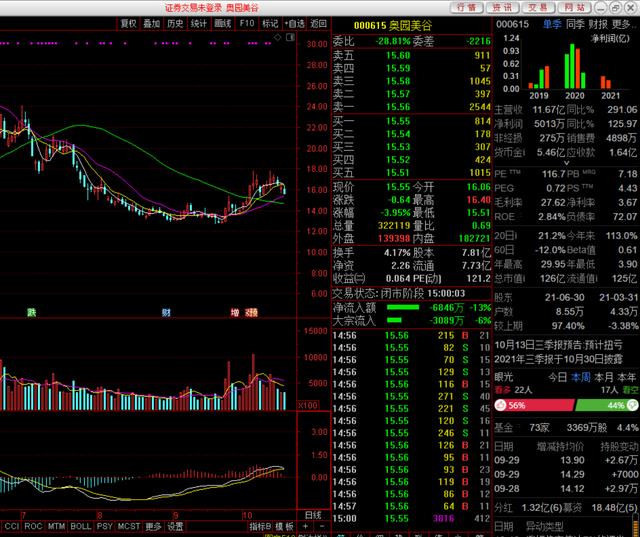Select the BOLL indicator tab
Viewport: 640px width, 537px height.
click(x=81, y=526)
